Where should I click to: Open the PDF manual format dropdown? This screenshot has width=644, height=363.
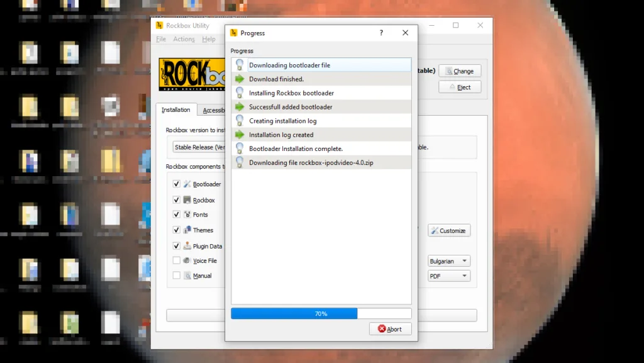[449, 276]
